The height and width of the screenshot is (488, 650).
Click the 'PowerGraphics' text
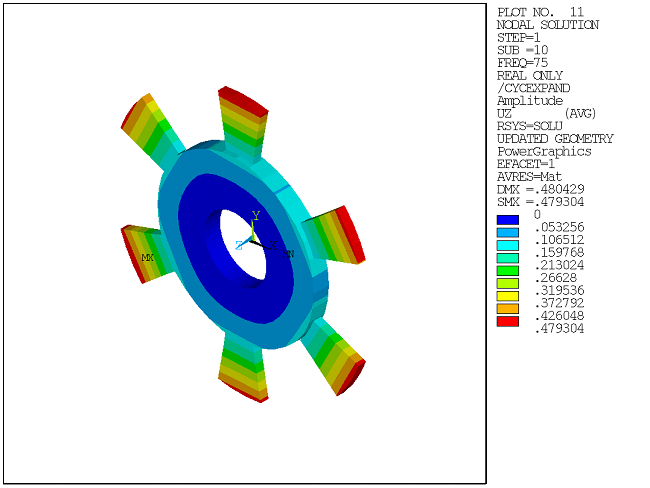point(544,152)
